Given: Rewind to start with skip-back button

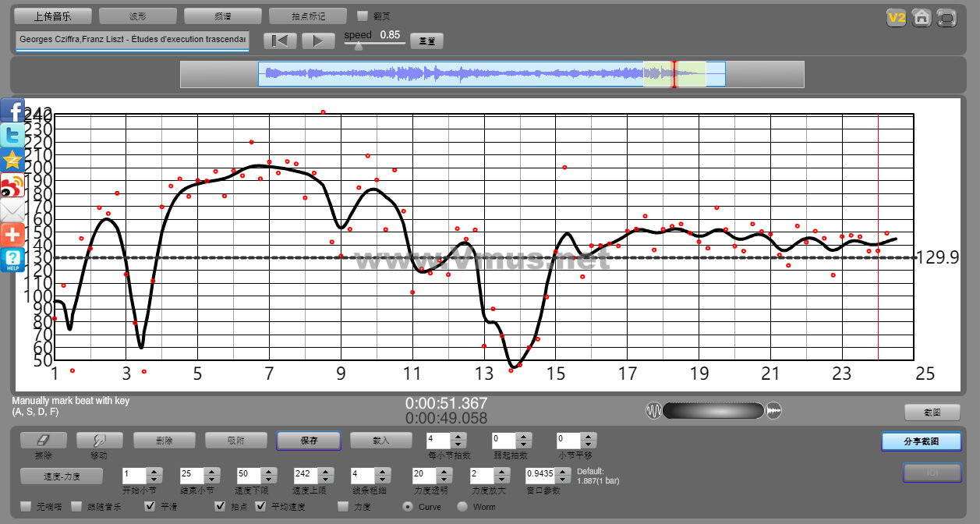Looking at the screenshot, I should click(x=280, y=41).
